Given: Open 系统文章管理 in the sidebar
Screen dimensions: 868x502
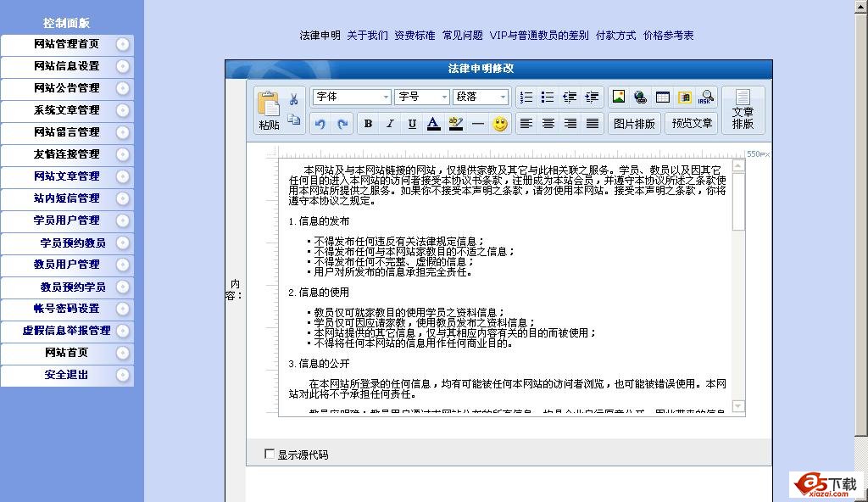Looking at the screenshot, I should (66, 110).
